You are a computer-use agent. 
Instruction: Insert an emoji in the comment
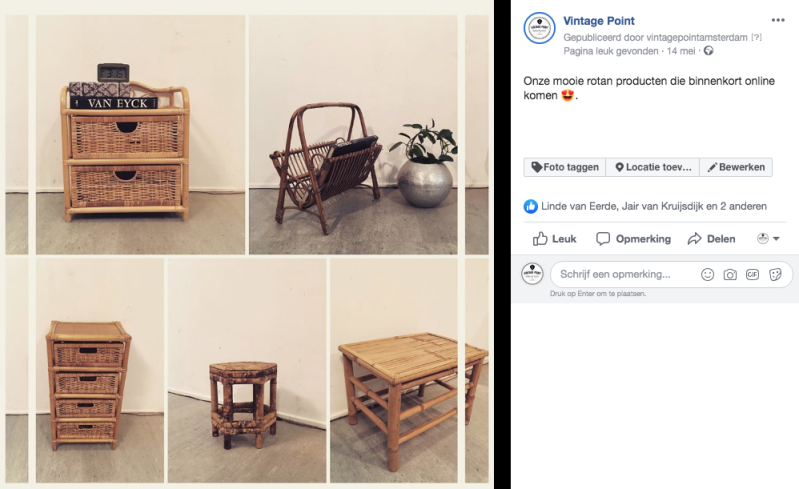707,275
